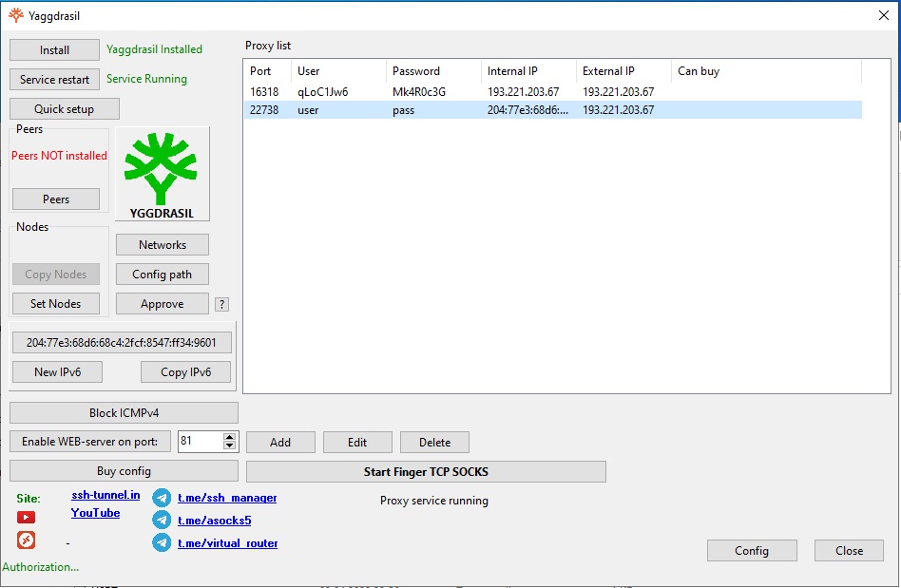Click the External IP column header
Viewport: 901px width, 588px height.
click(x=623, y=71)
